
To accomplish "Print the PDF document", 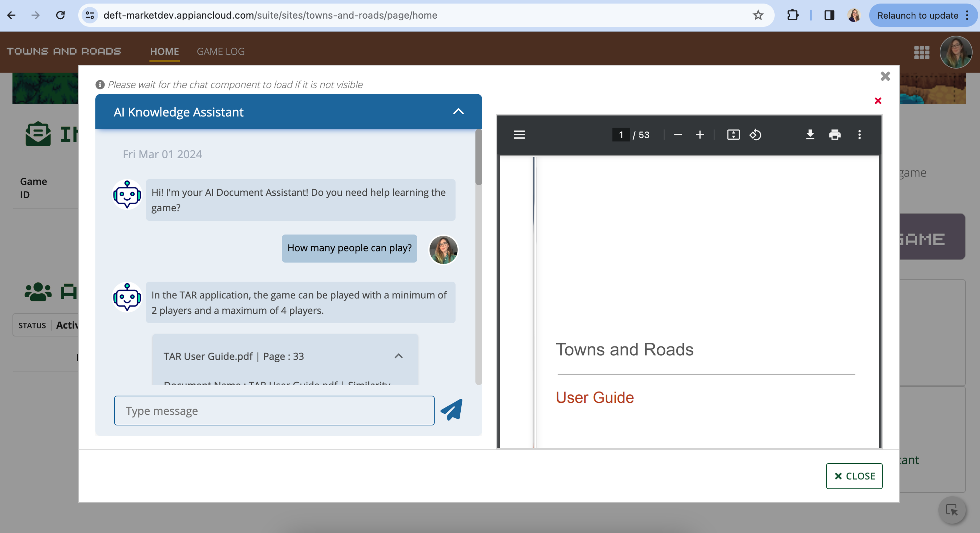I will click(x=835, y=135).
